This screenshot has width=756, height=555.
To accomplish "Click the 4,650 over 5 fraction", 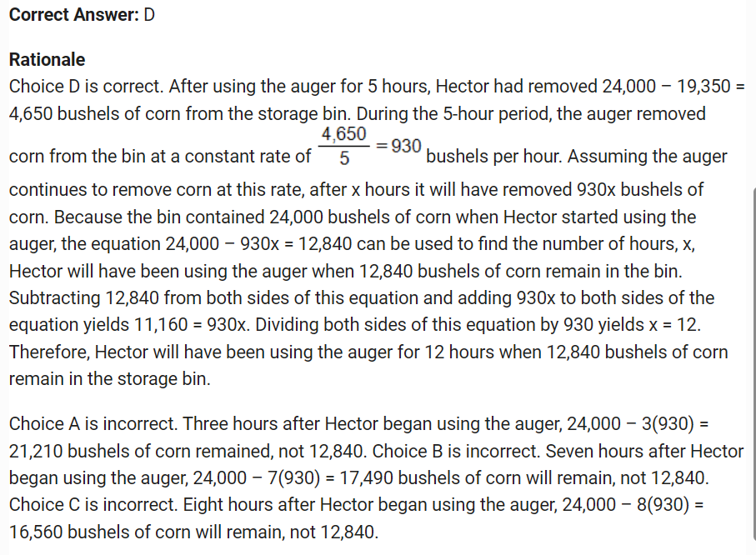I will [x=343, y=145].
